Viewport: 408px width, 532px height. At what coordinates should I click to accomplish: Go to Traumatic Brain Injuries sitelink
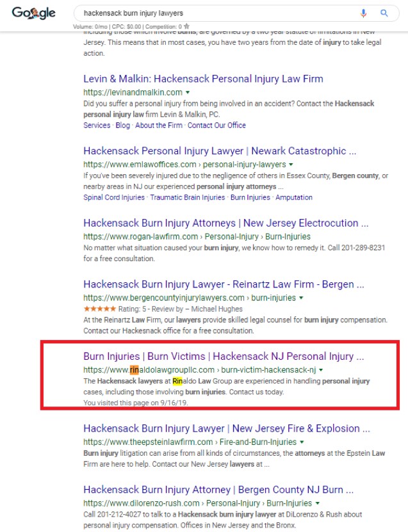(187, 198)
